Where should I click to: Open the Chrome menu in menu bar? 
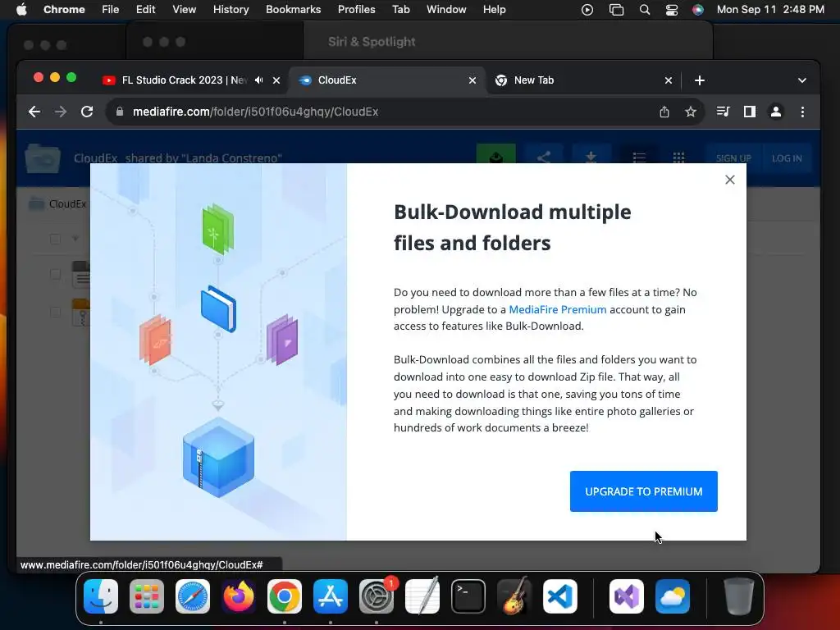(x=64, y=10)
